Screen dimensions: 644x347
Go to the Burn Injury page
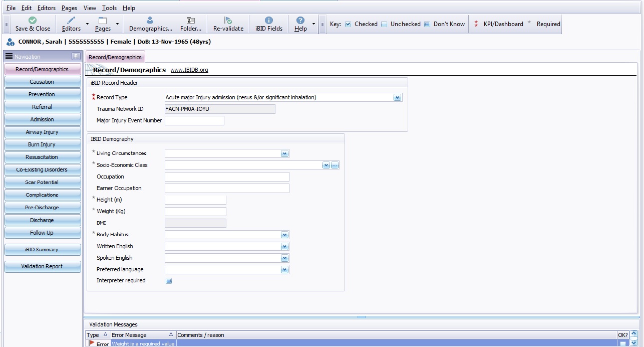tap(42, 144)
